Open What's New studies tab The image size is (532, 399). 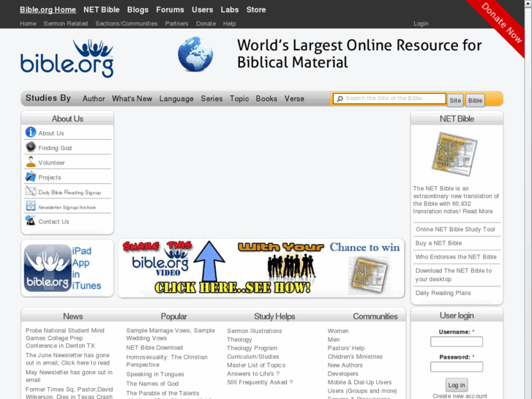click(132, 99)
